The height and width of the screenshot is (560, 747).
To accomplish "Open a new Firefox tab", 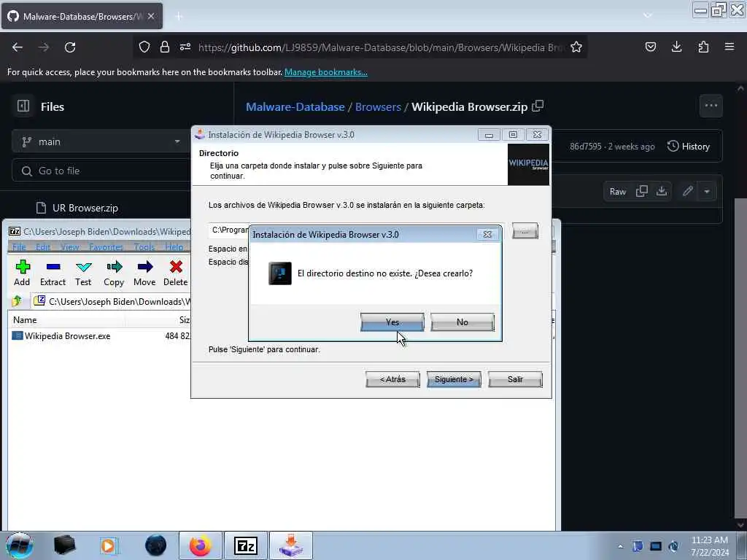I will point(179,16).
